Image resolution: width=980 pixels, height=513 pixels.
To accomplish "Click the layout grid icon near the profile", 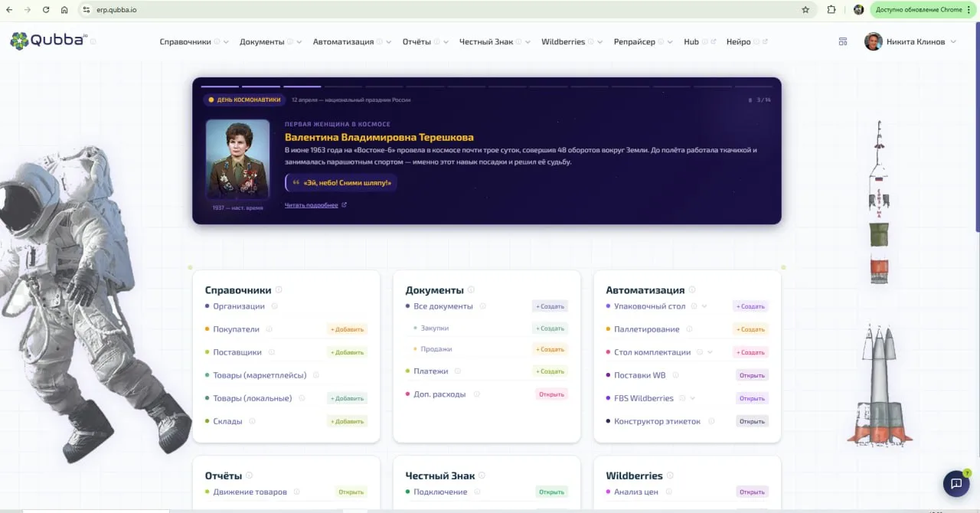I will coord(843,42).
